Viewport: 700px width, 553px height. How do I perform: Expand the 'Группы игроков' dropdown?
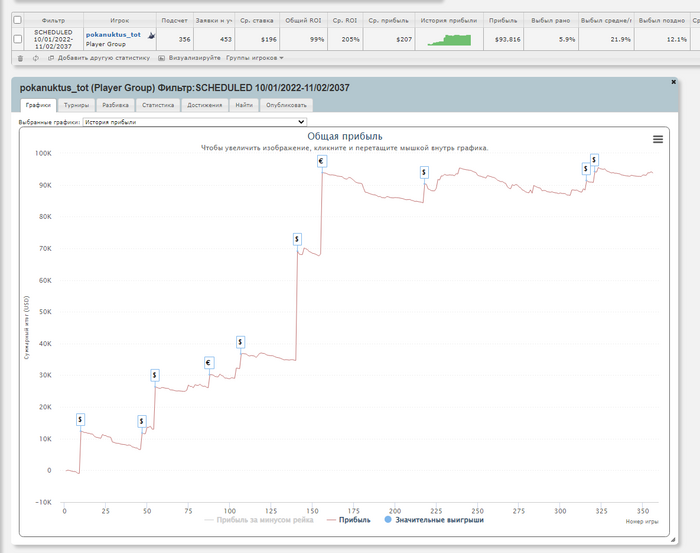click(x=254, y=58)
